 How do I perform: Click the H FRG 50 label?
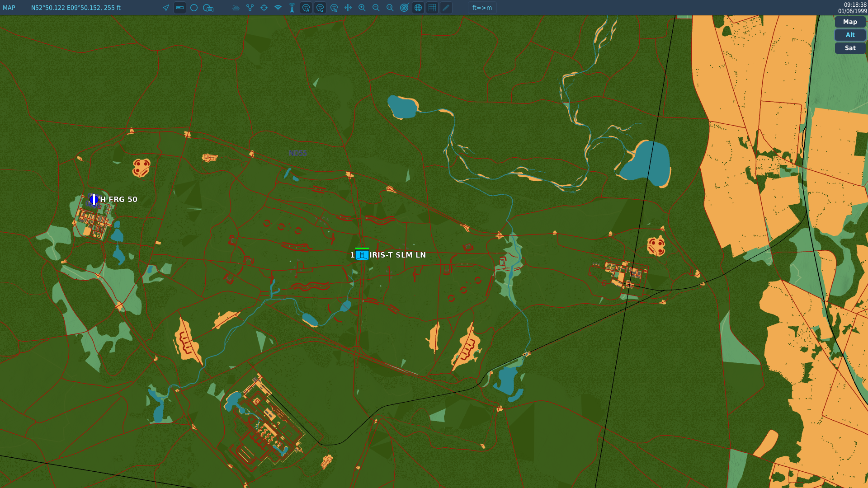pos(119,199)
